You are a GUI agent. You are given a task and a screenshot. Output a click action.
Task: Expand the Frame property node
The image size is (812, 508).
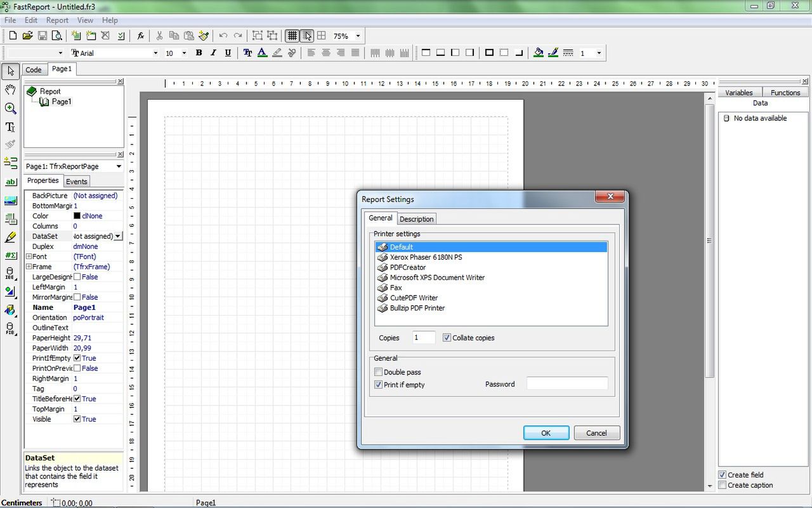[x=29, y=267]
